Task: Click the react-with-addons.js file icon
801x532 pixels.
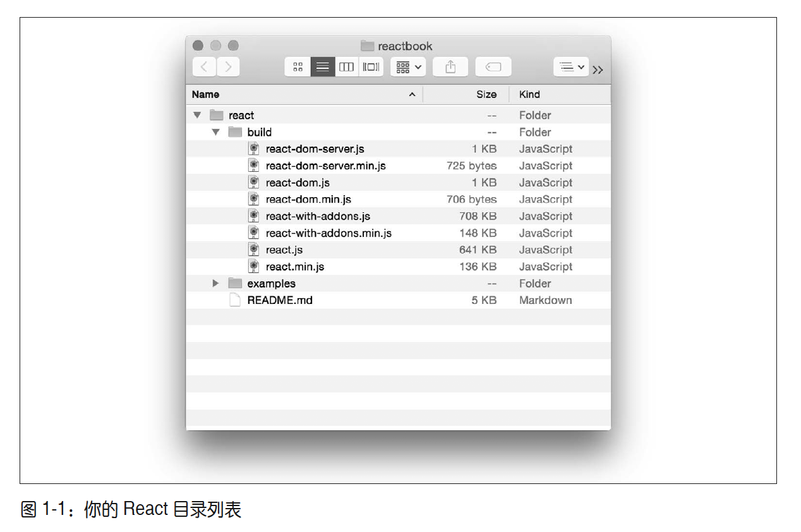Action: point(254,216)
